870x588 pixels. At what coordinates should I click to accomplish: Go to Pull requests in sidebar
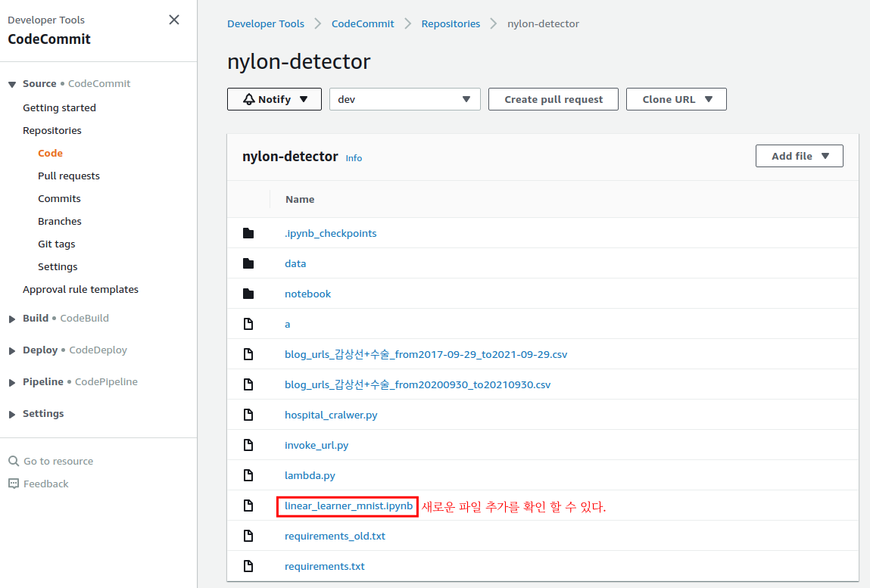(x=69, y=176)
